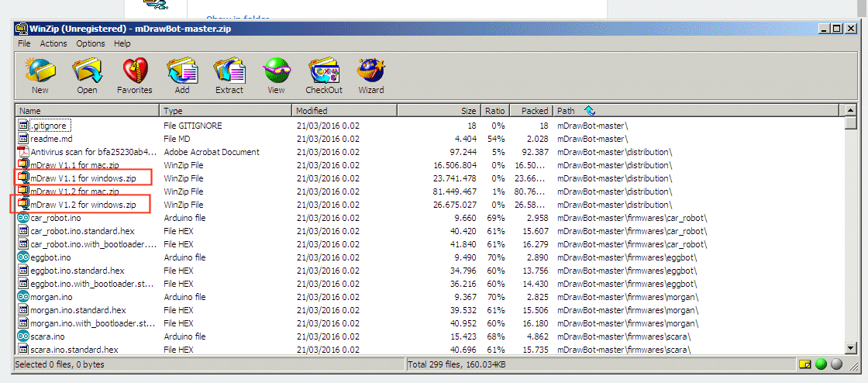Image resolution: width=868 pixels, height=383 pixels.
Task: Select the morgan.ino.standard.hex file name
Action: tap(78, 310)
